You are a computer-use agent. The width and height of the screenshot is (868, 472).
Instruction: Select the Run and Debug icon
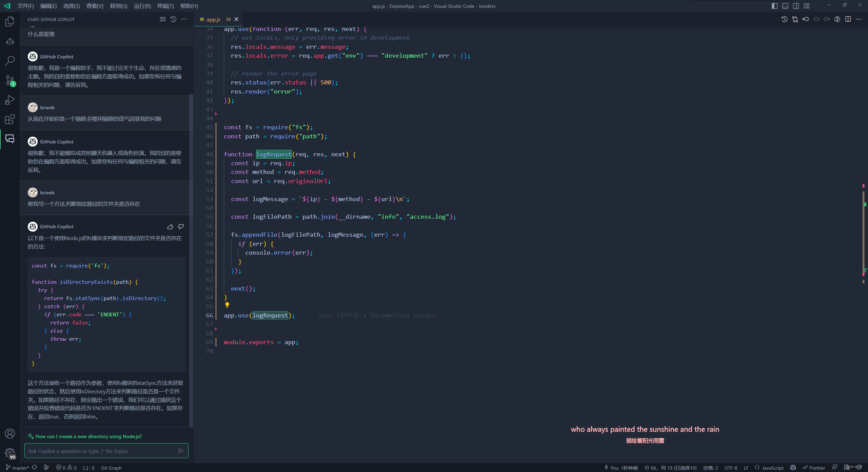9,99
